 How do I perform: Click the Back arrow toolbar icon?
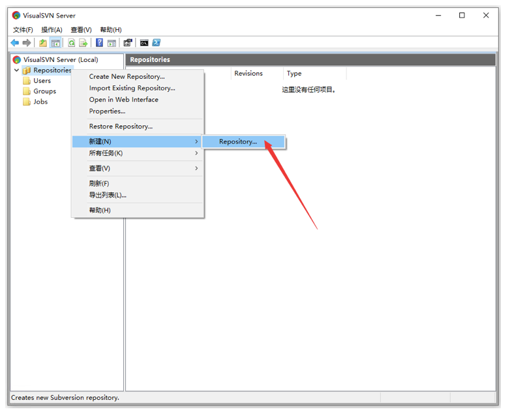15,43
